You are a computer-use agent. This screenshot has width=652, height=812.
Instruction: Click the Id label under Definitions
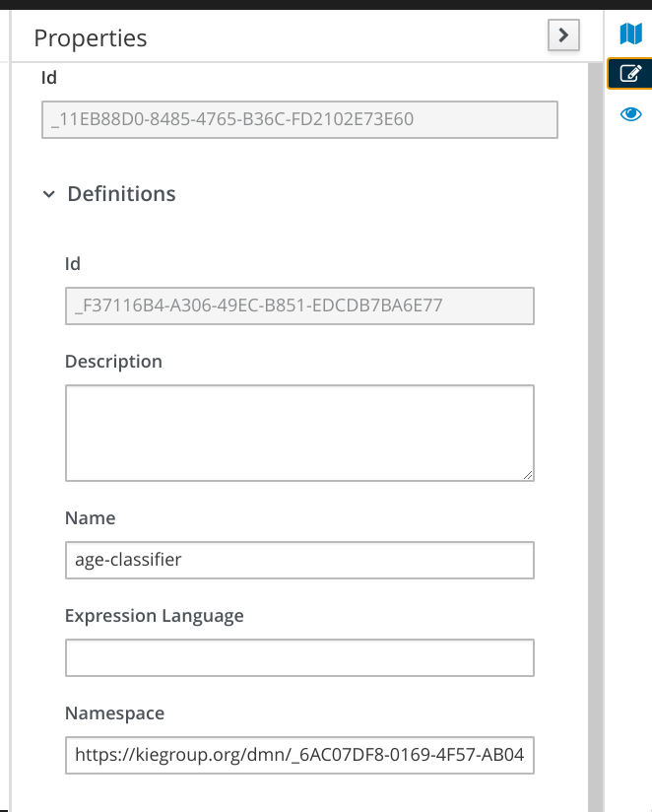click(73, 264)
